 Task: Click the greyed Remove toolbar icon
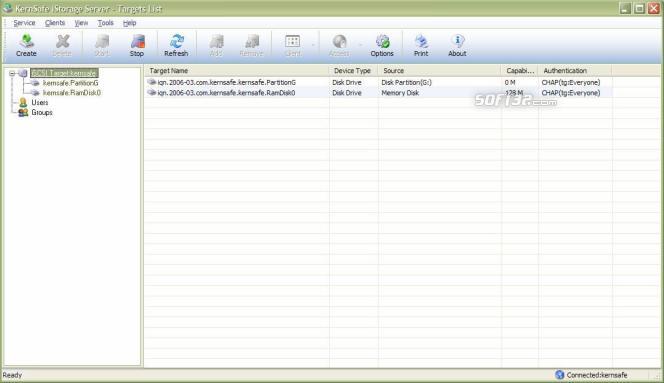[x=252, y=45]
